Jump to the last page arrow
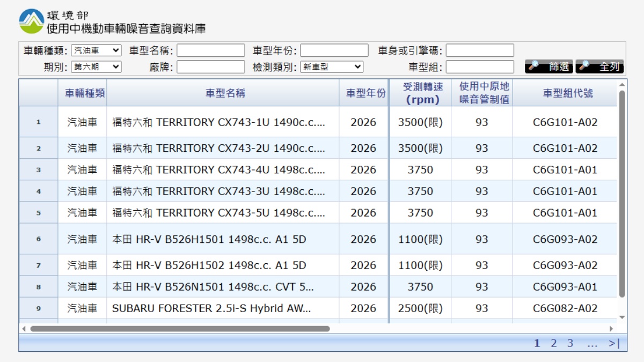The image size is (644, 362). [614, 343]
